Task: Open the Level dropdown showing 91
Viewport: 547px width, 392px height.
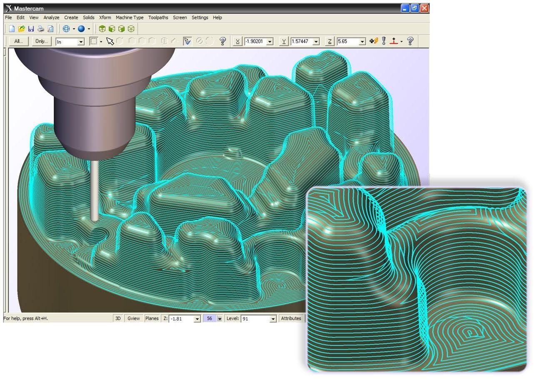Action: 273,319
